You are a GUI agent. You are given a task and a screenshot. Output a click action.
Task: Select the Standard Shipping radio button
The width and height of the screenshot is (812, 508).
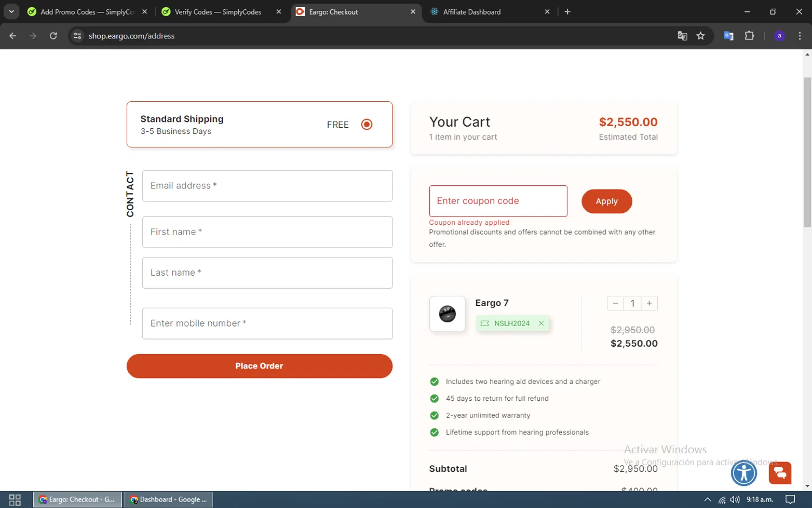[366, 125]
